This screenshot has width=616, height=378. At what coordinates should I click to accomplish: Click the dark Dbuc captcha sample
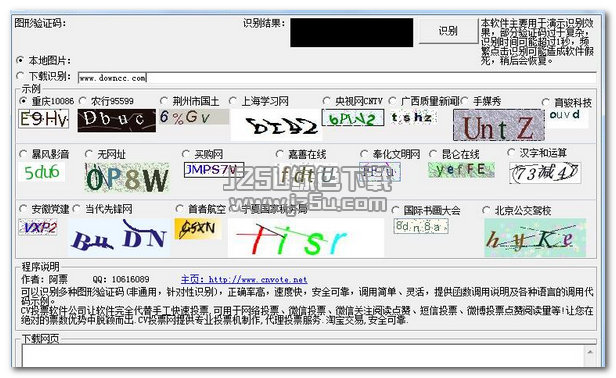[117, 120]
